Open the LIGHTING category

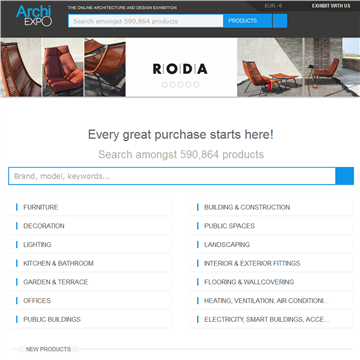(x=91, y=245)
